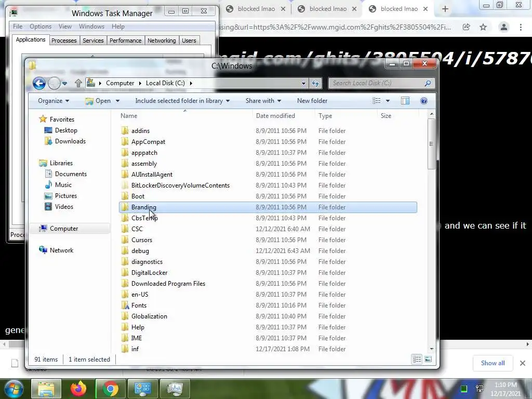Open Firefox from the taskbar
The width and height of the screenshot is (532, 399).
(x=78, y=389)
